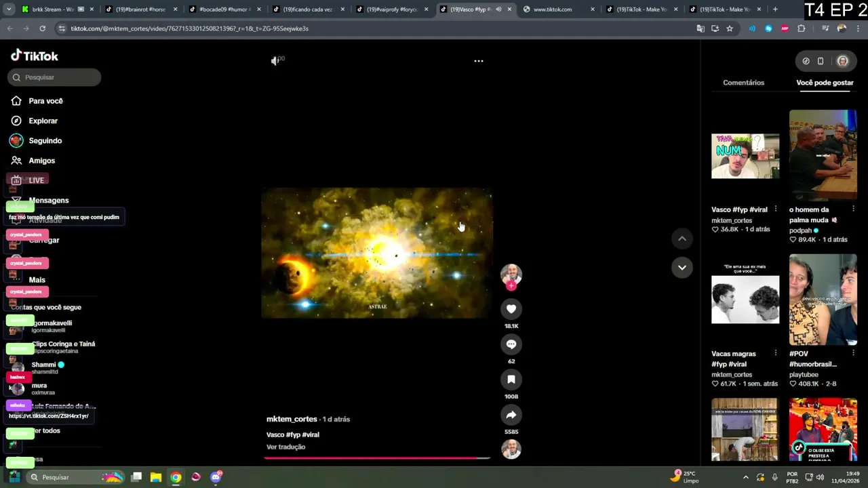This screenshot has height=488, width=868.
Task: Open LIVE in the sidebar
Action: (x=36, y=180)
